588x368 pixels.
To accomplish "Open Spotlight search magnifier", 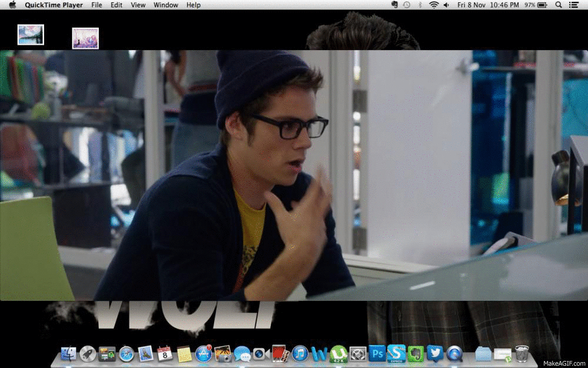I will (558, 5).
